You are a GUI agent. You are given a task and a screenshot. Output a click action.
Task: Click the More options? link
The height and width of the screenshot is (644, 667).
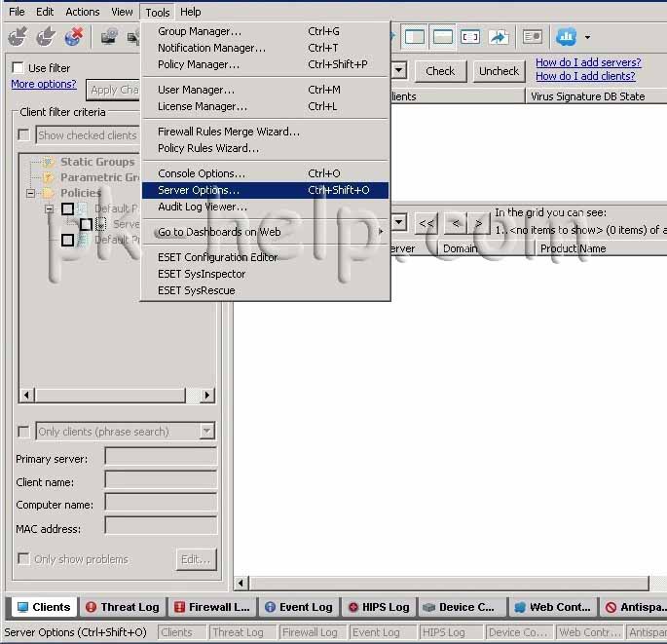click(x=44, y=84)
